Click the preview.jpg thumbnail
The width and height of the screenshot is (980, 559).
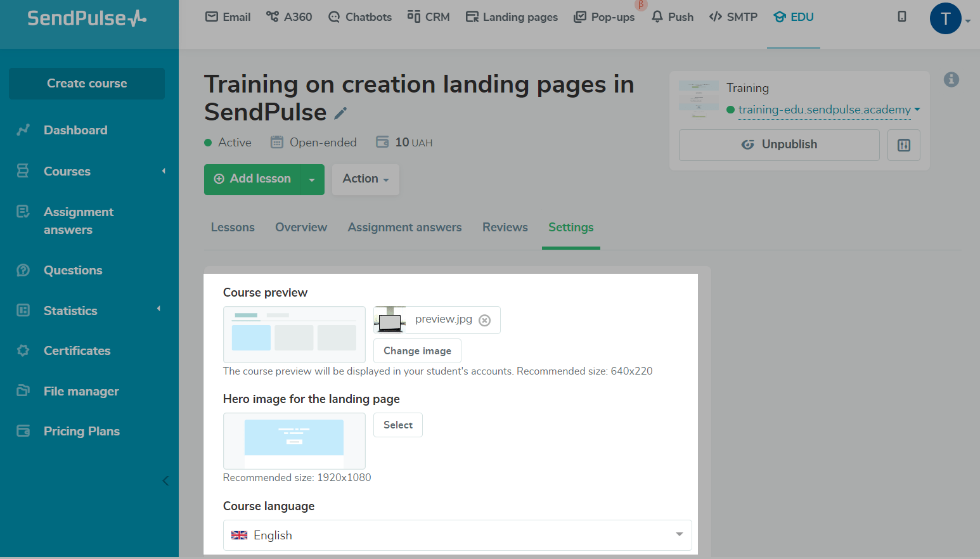390,320
